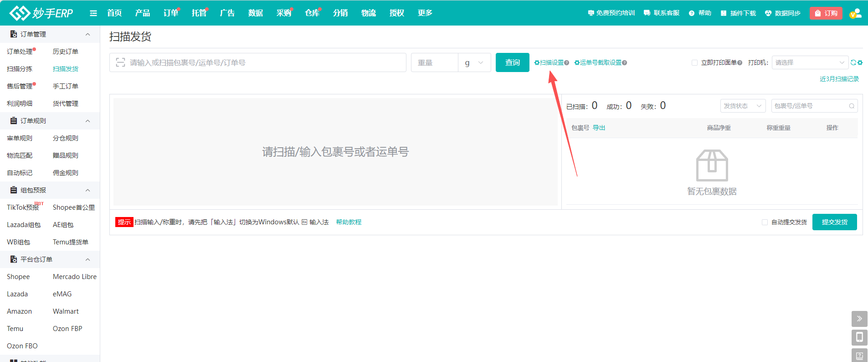Open the 打印机 printer dropdown
Image resolution: width=868 pixels, height=362 pixels.
(x=810, y=62)
